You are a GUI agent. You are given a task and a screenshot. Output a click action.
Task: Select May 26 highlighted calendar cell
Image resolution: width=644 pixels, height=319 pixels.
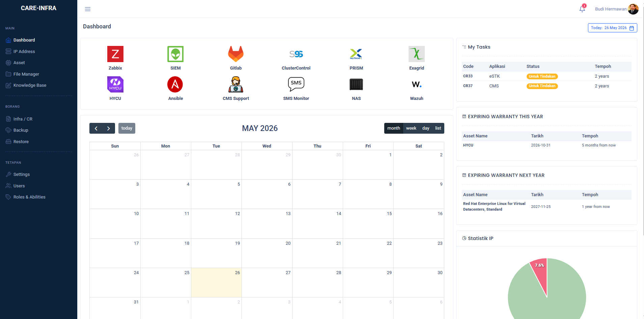(216, 283)
